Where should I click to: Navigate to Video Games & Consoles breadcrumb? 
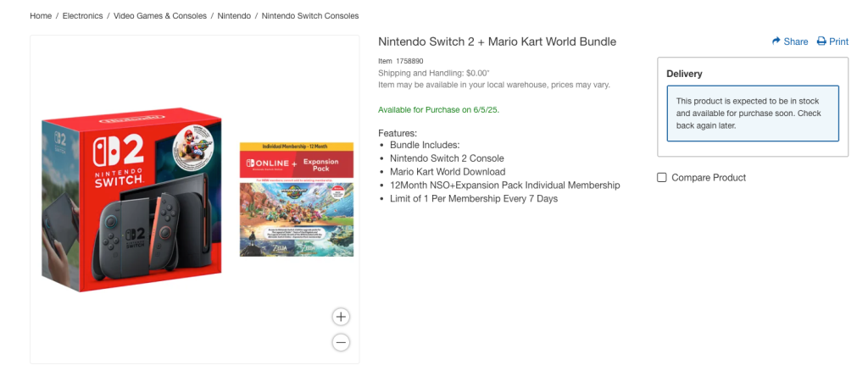coord(161,16)
